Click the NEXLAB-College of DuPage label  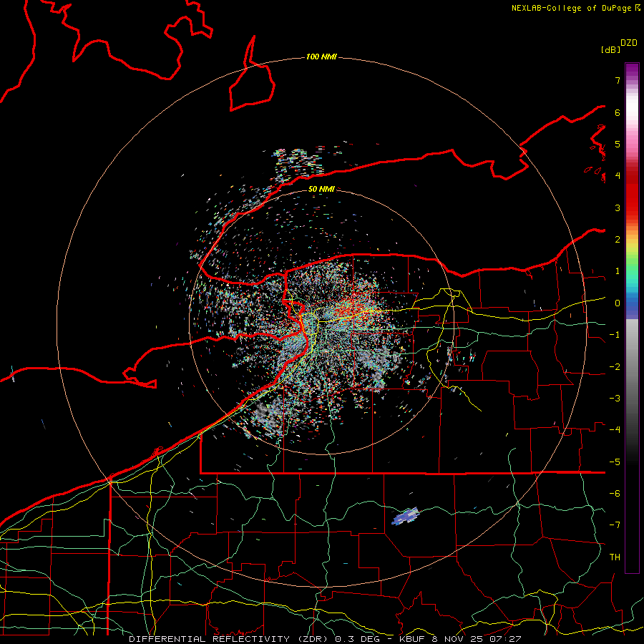coord(575,8)
